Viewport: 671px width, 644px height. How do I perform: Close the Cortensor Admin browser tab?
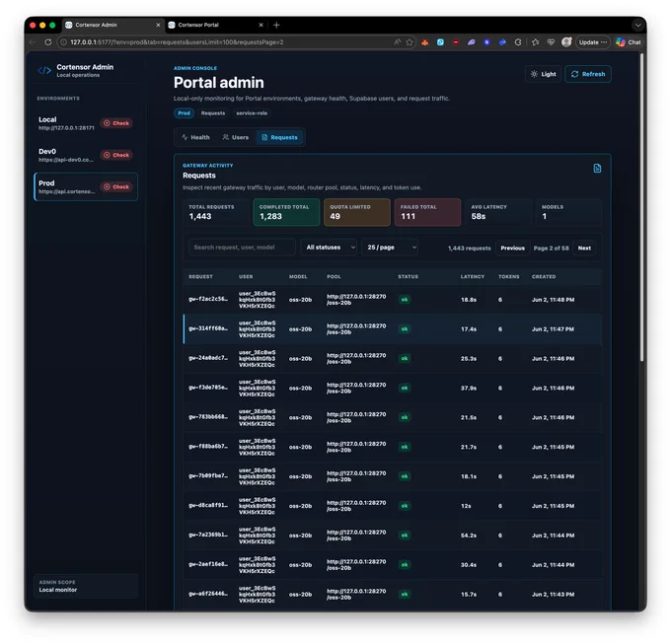pyautogui.click(x=158, y=25)
